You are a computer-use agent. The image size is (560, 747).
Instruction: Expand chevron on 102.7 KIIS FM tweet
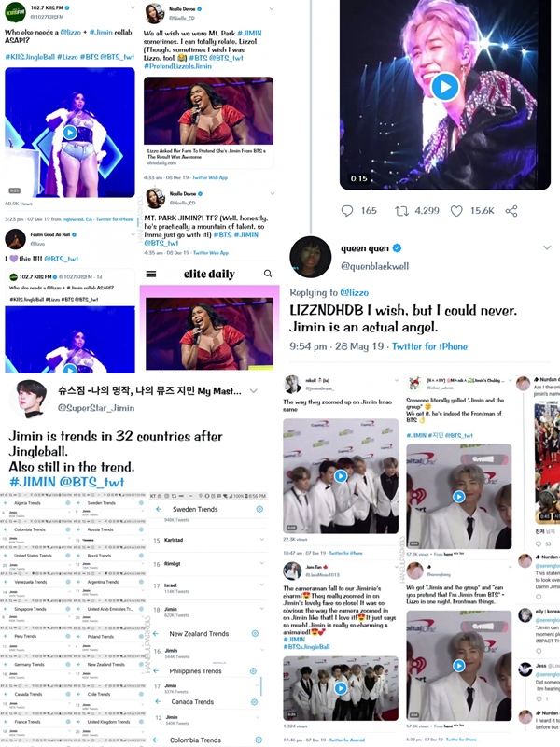133,8
